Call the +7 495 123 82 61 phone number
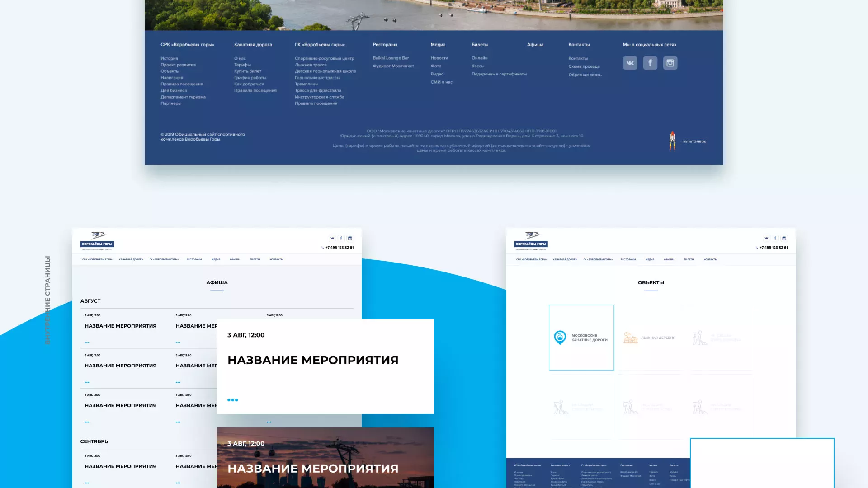Screen dimensions: 868x488 click(340, 247)
